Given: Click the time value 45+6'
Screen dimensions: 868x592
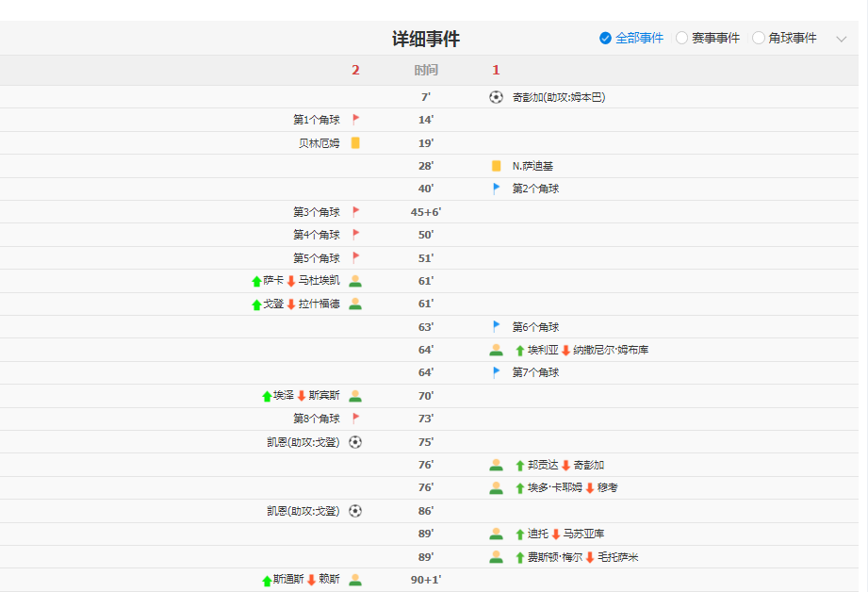Looking at the screenshot, I should [x=426, y=212].
